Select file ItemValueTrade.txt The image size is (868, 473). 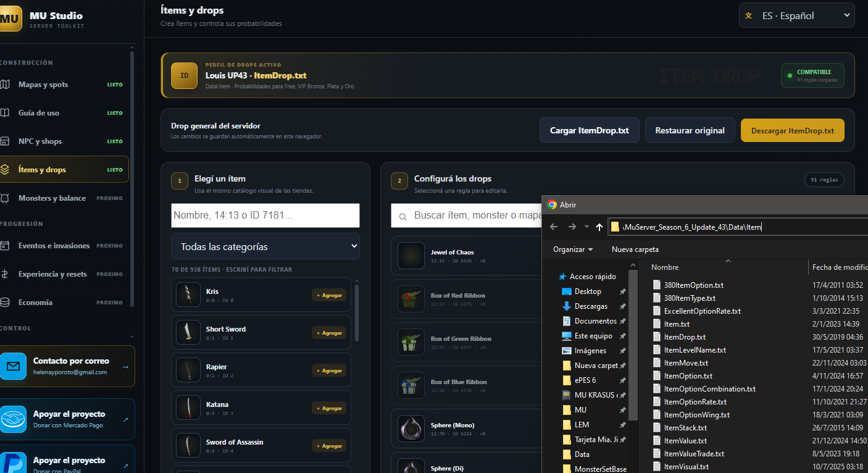coord(694,454)
